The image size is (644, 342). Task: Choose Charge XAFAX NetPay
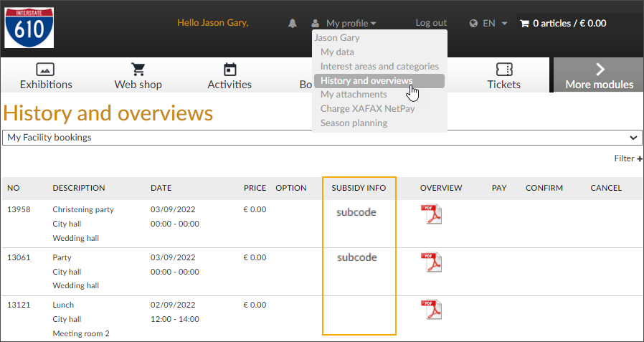click(368, 109)
